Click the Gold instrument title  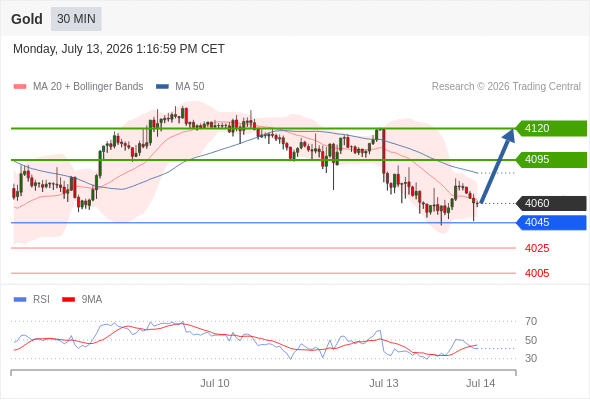click(27, 19)
